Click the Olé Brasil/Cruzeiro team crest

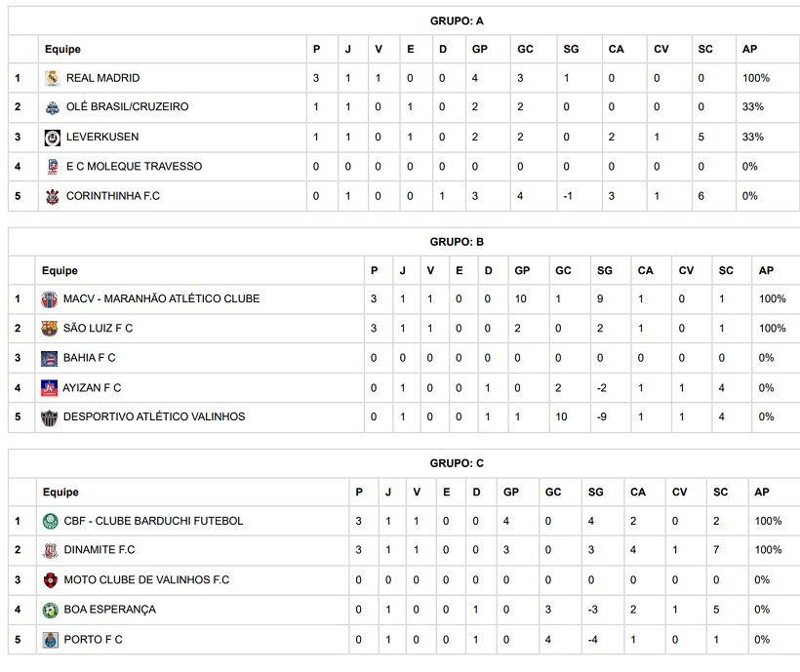52,107
